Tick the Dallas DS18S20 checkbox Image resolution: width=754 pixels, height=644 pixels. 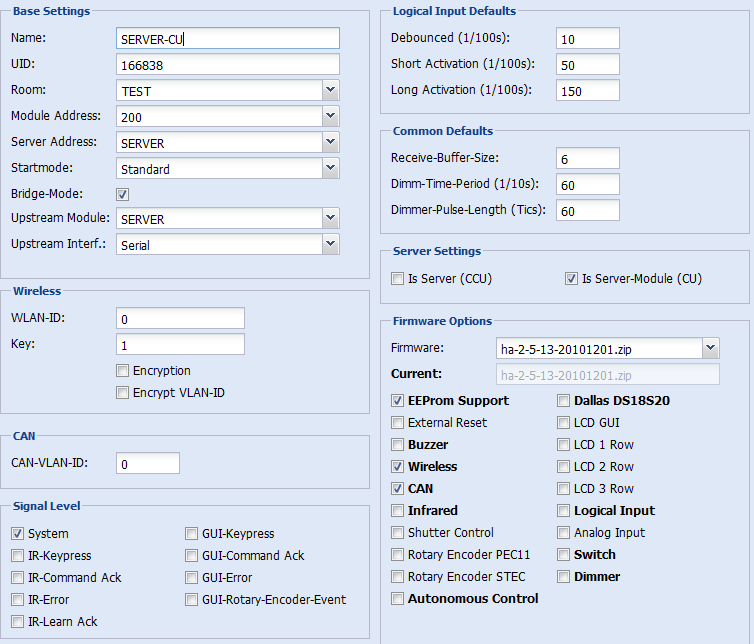pyautogui.click(x=563, y=401)
